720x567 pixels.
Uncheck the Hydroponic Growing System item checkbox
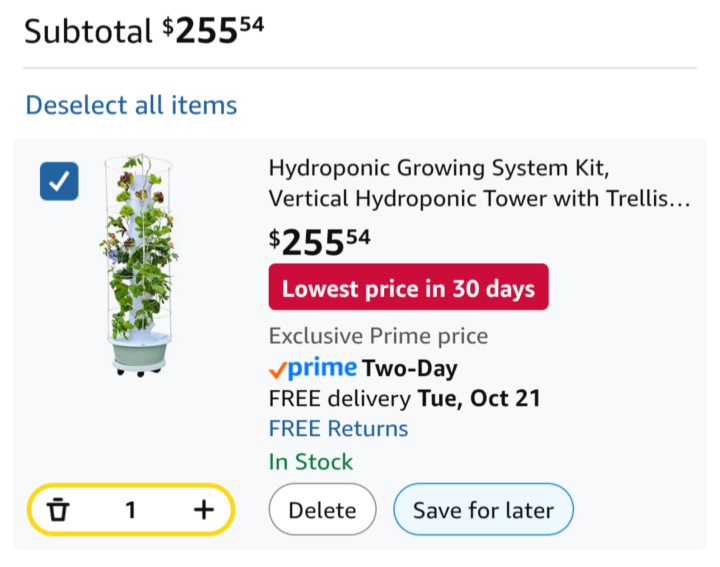[59, 181]
